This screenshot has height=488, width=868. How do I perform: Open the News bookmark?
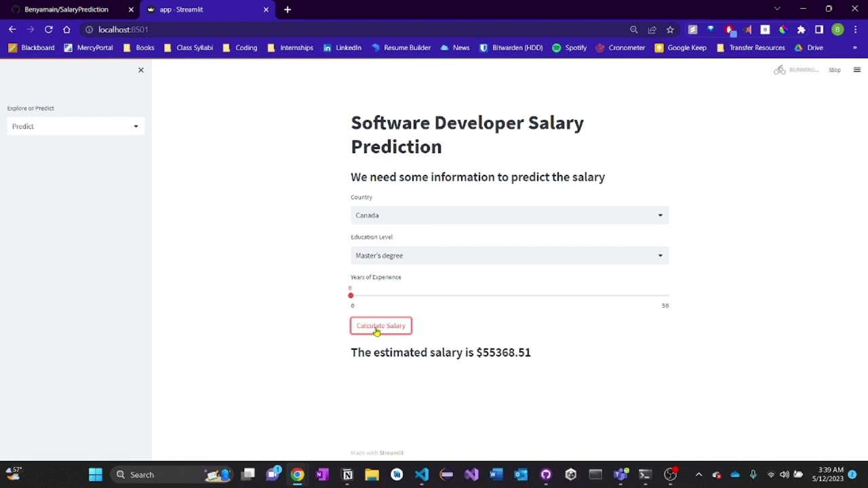[x=455, y=48]
